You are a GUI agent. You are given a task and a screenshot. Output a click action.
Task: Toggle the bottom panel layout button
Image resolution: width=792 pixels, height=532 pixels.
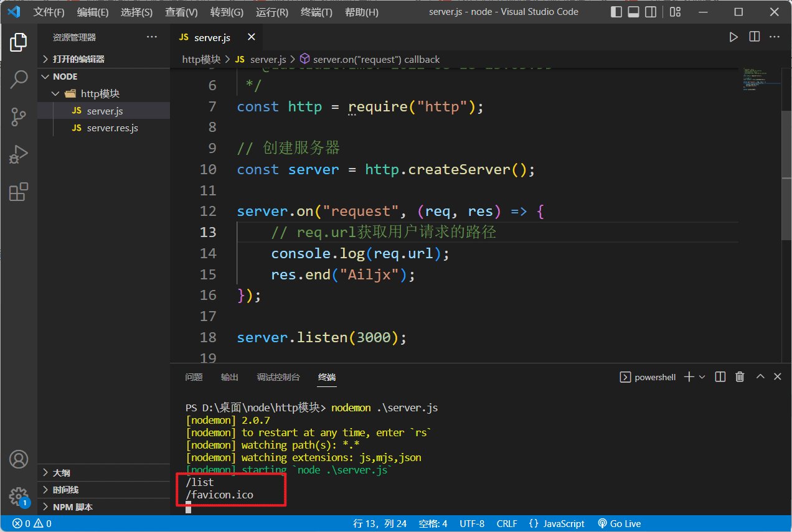point(633,12)
